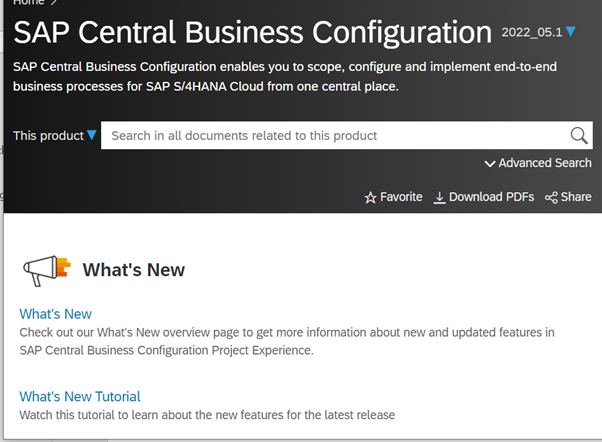Screen dimensions: 602x442
Task: Click the Advanced Search text label
Action: 545,163
